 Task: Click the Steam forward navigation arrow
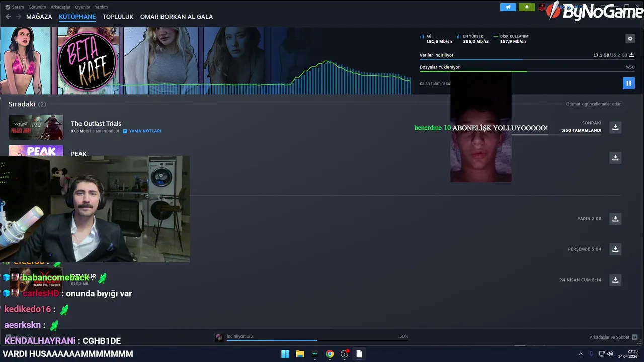(x=18, y=17)
